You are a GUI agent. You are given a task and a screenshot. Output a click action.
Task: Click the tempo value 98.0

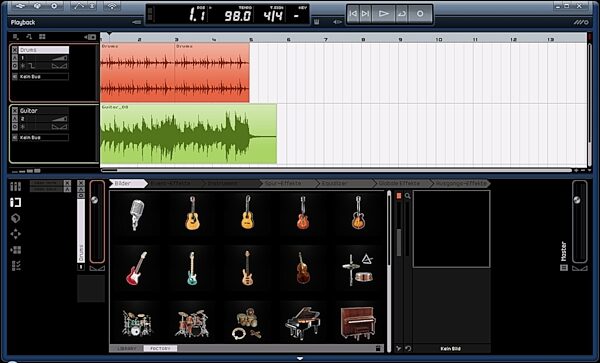[238, 16]
